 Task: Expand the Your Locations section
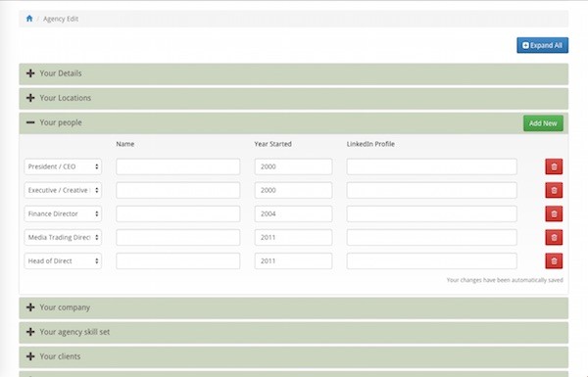click(x=294, y=99)
